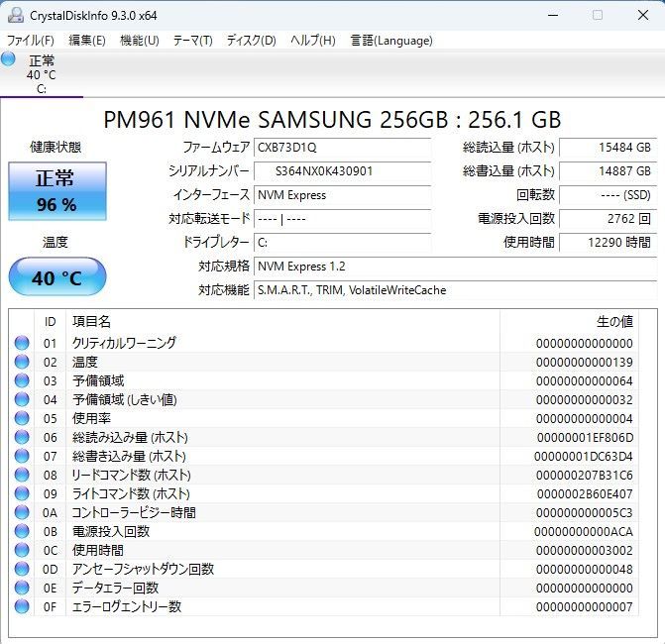
Task: Click the ID column header
Action: [50, 321]
